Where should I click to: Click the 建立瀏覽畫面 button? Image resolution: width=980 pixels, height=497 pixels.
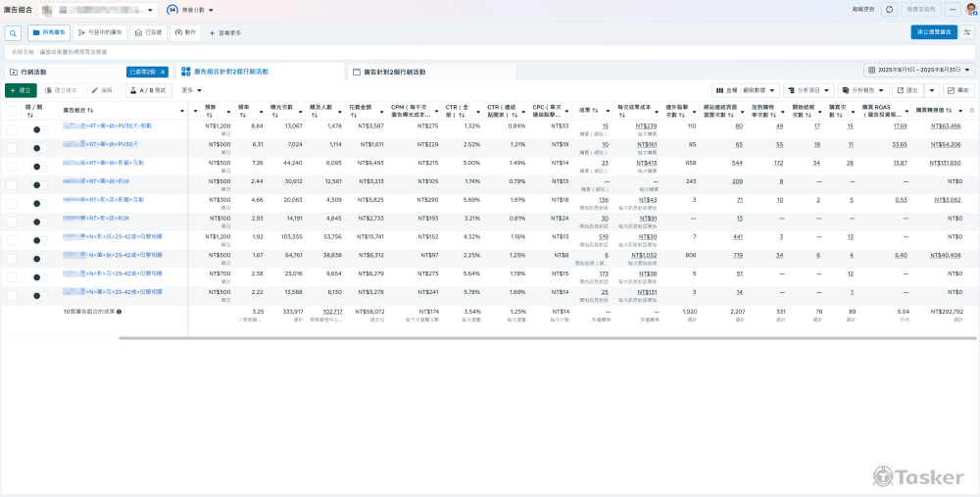(933, 32)
